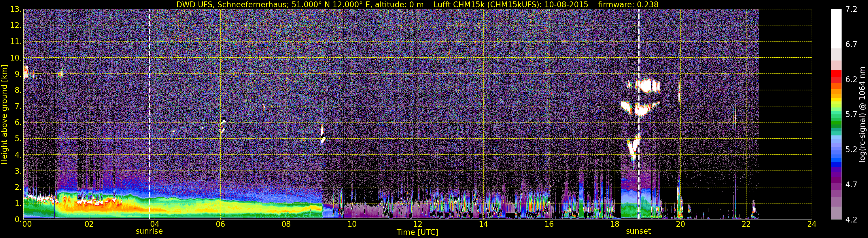Click the y-axis tick label '3.'
Viewport: 868px width, 238px height.
(x=18, y=171)
